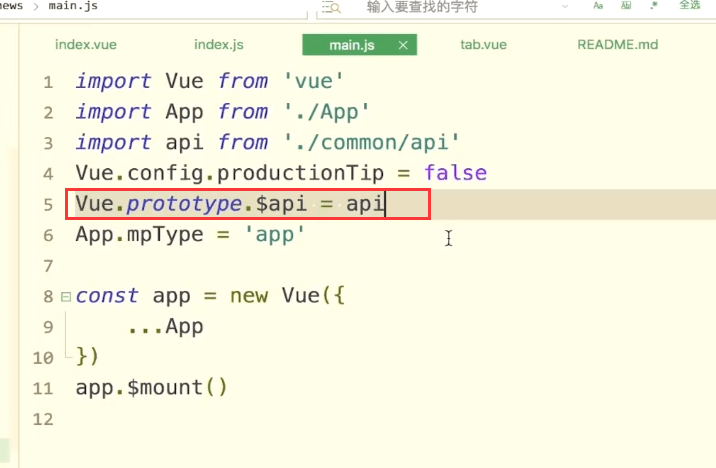The image size is (716, 468).
Task: Click the false keyword on line 4
Action: [x=455, y=173]
